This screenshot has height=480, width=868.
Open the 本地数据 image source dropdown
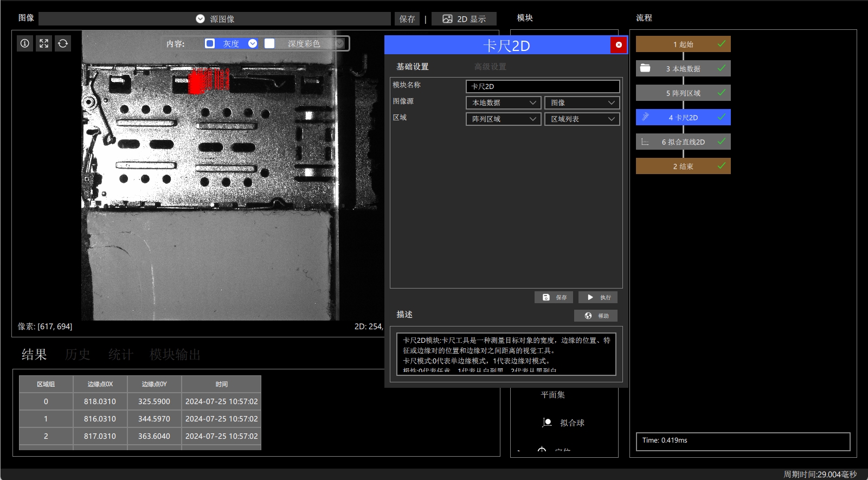pos(503,103)
